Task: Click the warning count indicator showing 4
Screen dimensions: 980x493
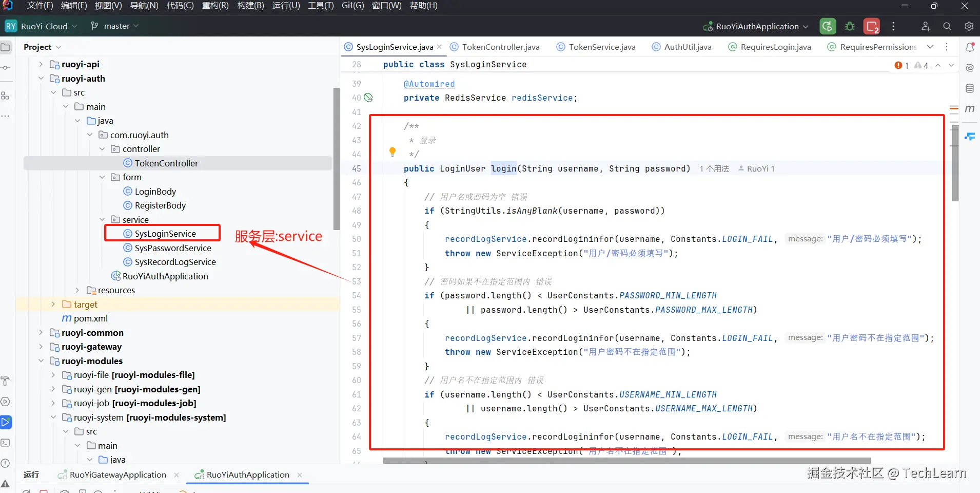Action: [x=921, y=65]
